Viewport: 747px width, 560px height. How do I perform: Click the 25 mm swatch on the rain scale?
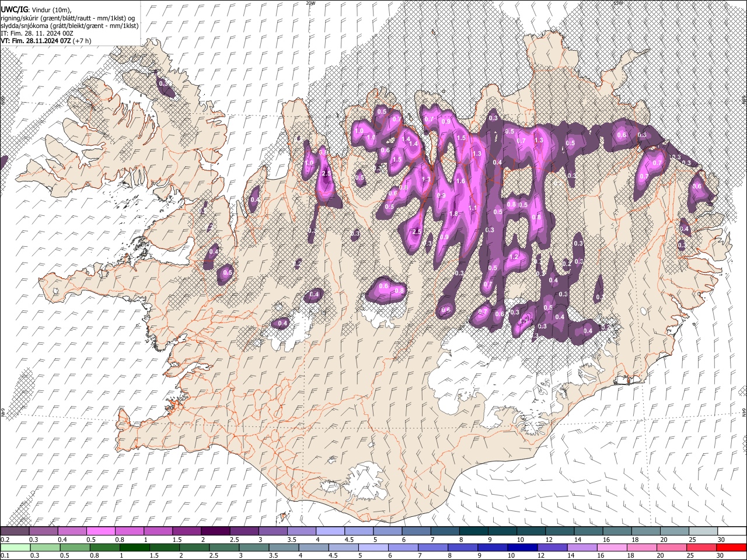pyautogui.click(x=703, y=547)
